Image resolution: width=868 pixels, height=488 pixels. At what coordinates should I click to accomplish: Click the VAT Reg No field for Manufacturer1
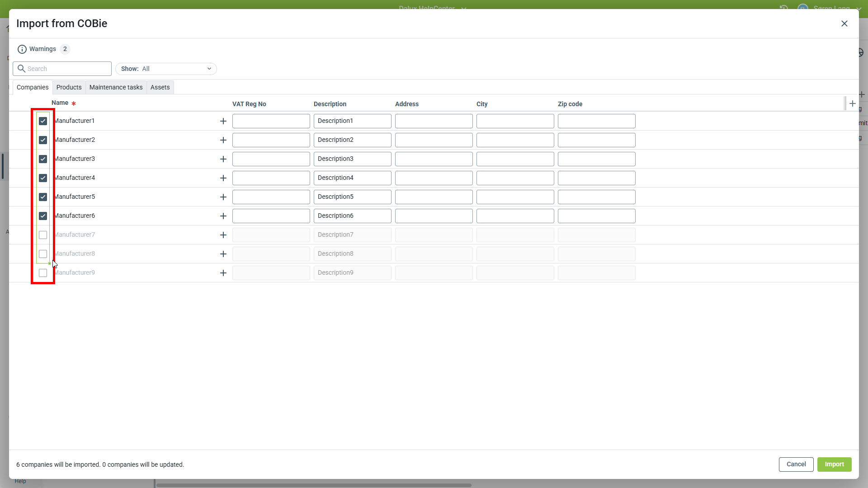pyautogui.click(x=271, y=121)
